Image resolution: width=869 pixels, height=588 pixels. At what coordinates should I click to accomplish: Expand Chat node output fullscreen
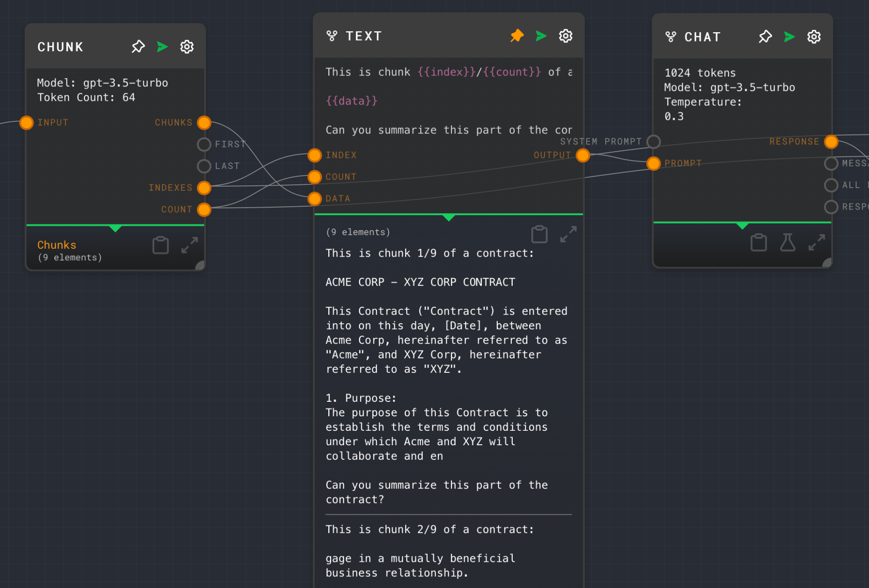click(817, 243)
